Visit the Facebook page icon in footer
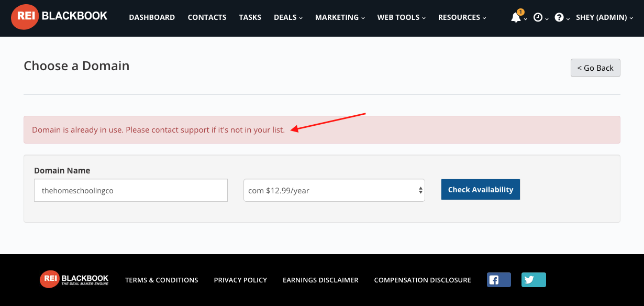 pos(499,280)
